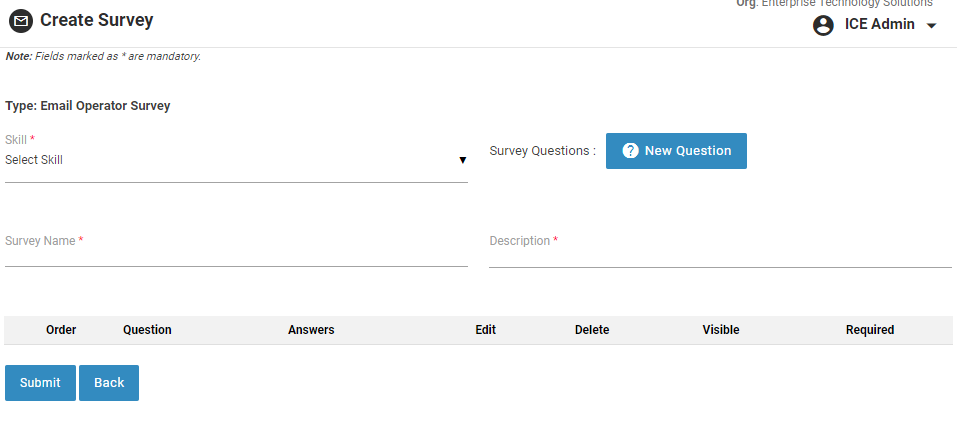This screenshot has height=423, width=957.
Task: Click the Edit column header
Action: [x=485, y=330]
